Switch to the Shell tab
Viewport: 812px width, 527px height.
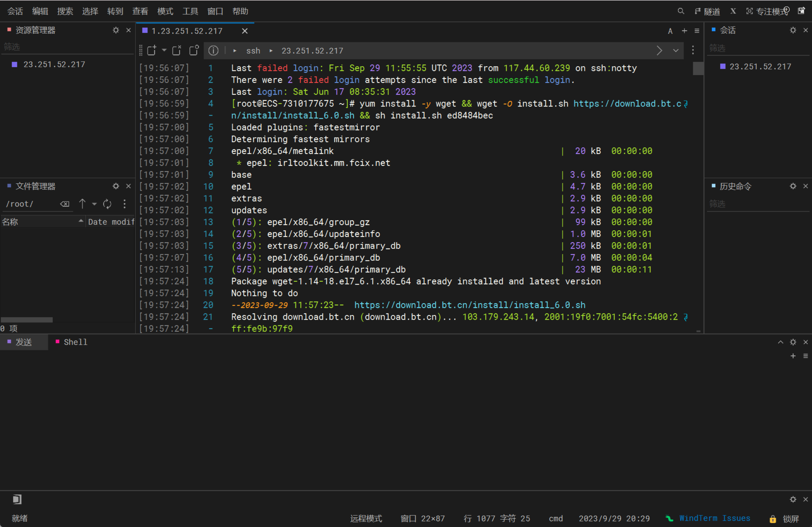coord(72,342)
